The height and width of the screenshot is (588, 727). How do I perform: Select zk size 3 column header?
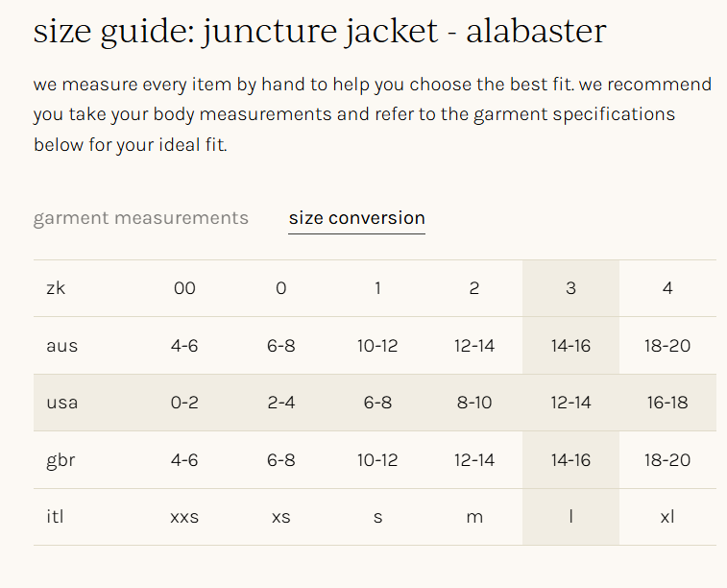(570, 288)
